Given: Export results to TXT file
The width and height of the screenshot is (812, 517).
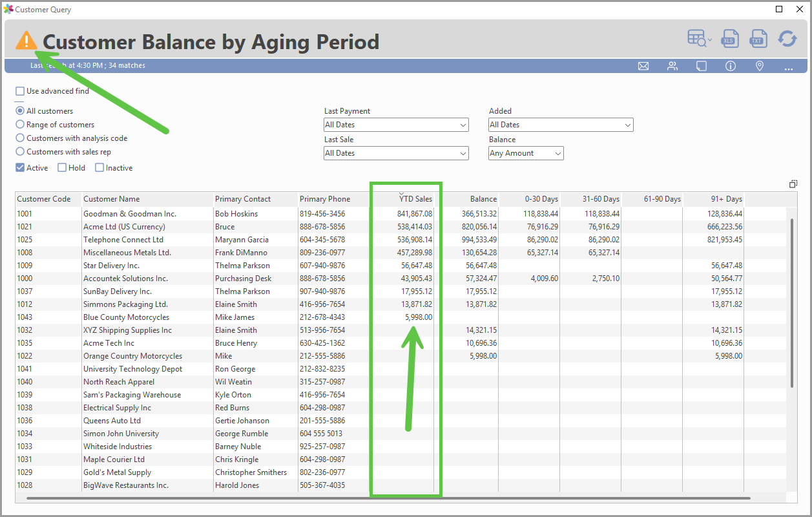Looking at the screenshot, I should pyautogui.click(x=758, y=39).
